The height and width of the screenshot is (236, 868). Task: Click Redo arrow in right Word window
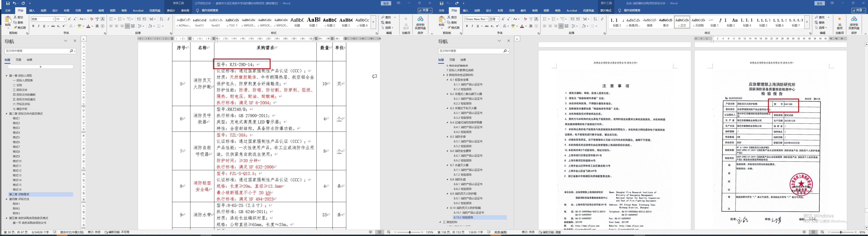[x=457, y=3]
